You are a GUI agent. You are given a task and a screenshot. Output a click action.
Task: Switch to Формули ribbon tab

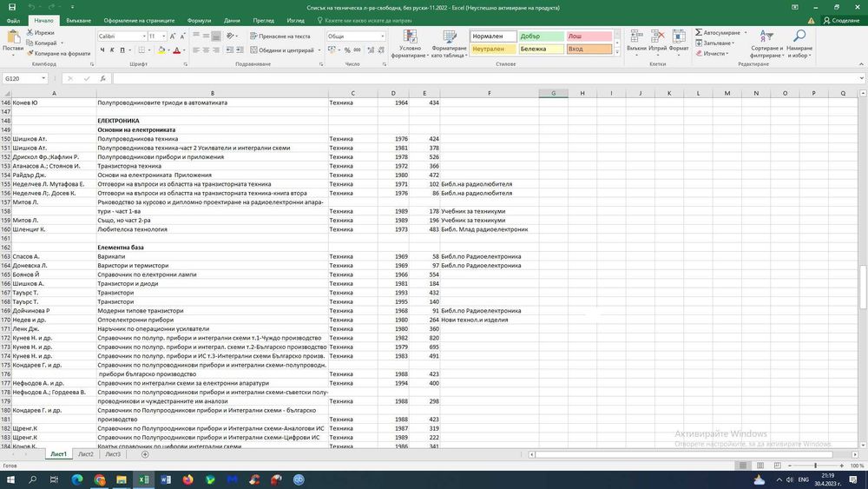pyautogui.click(x=199, y=21)
